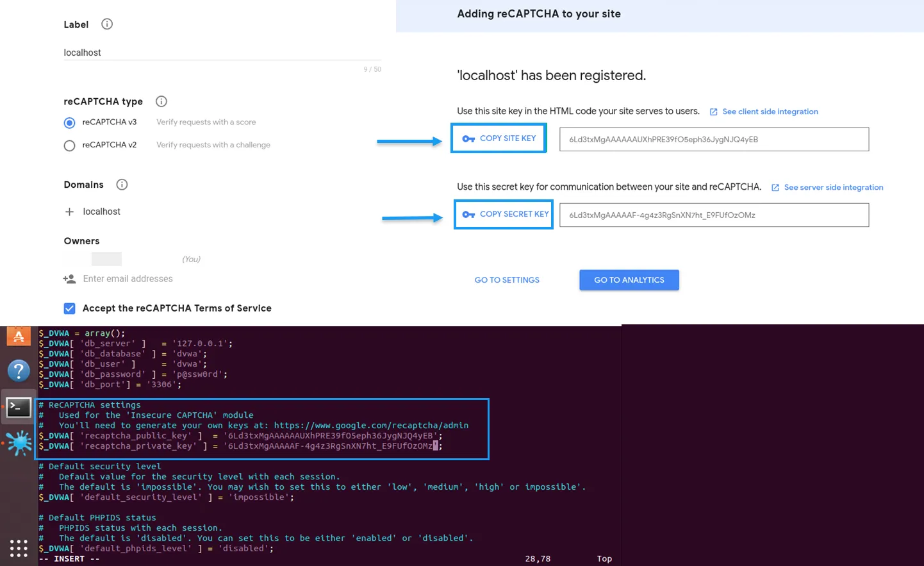Select the reCAPTCHA v3 radio button
Screen dimensions: 924x566
[69, 122]
